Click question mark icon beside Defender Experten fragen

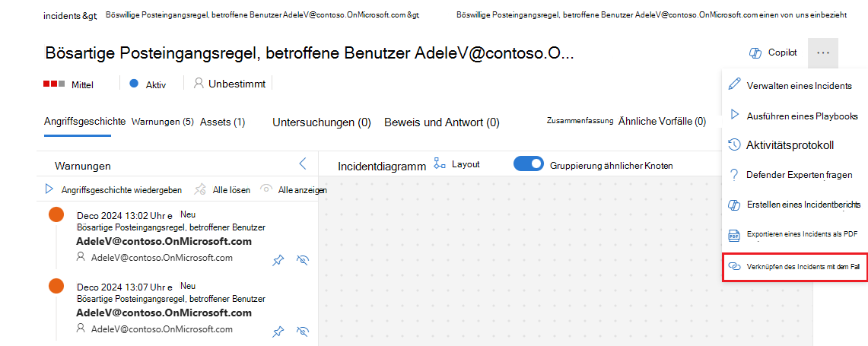734,175
